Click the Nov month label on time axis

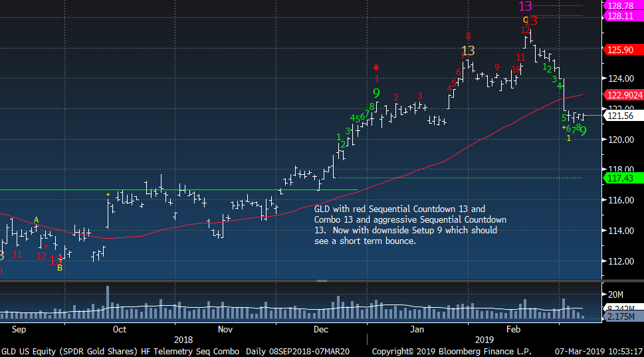click(225, 330)
